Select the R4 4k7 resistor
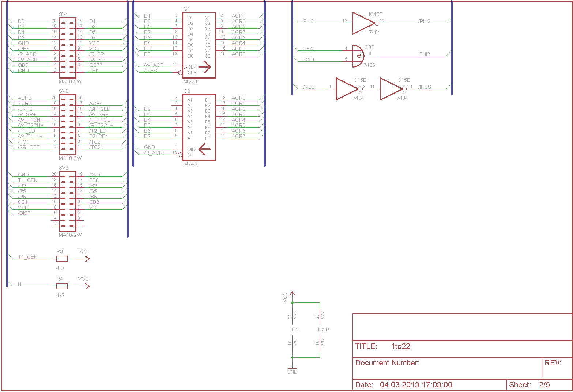The height and width of the screenshot is (392, 573). click(x=61, y=286)
